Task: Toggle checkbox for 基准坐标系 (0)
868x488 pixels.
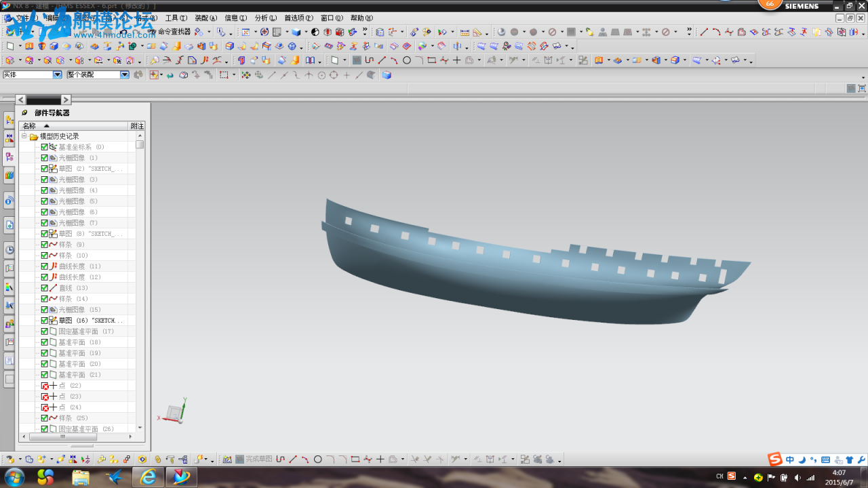Action: (x=45, y=147)
